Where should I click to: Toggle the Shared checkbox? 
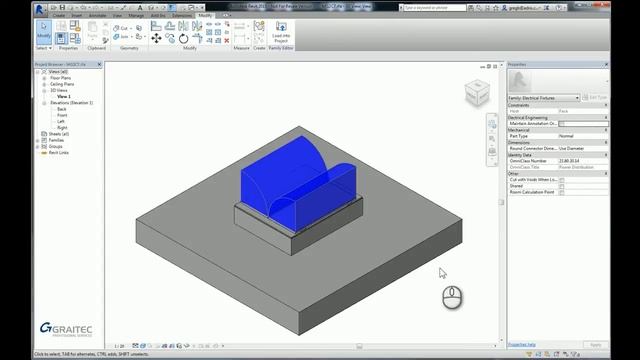[562, 186]
